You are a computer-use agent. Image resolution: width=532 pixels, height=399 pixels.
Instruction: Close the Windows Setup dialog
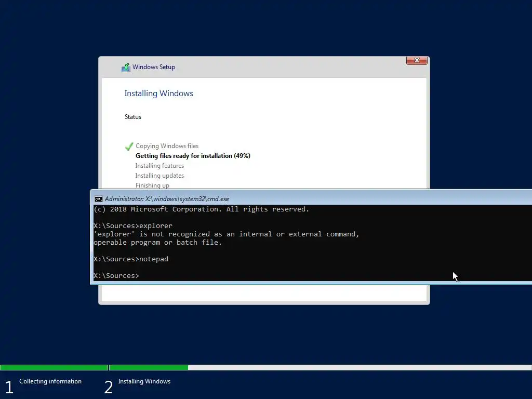417,60
